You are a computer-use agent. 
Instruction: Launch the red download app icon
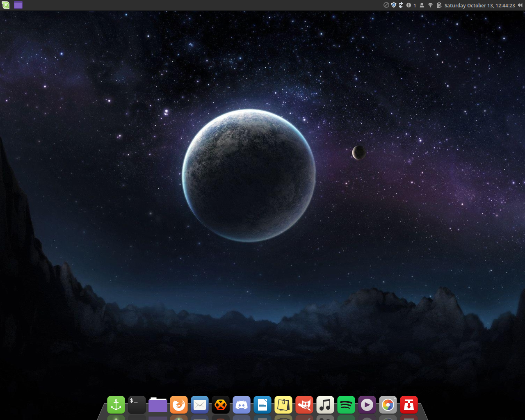(409, 405)
